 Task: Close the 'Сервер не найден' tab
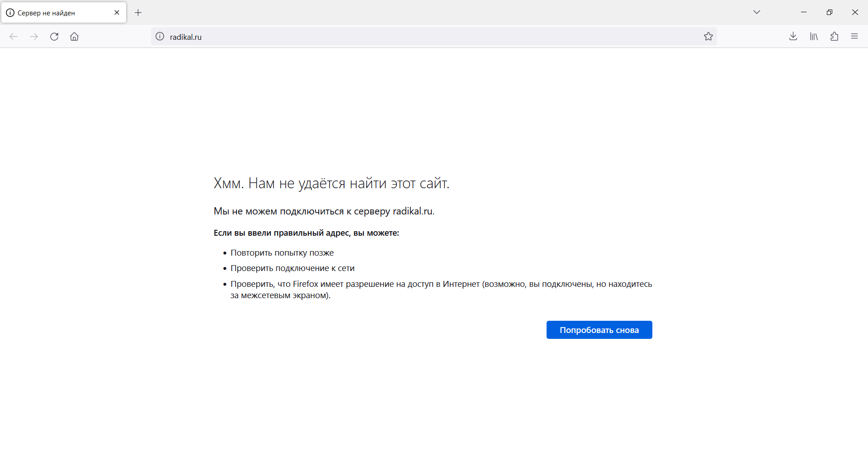pos(117,13)
